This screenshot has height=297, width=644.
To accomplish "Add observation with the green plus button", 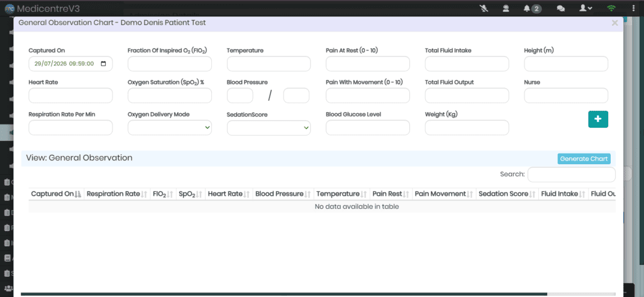I will [598, 119].
